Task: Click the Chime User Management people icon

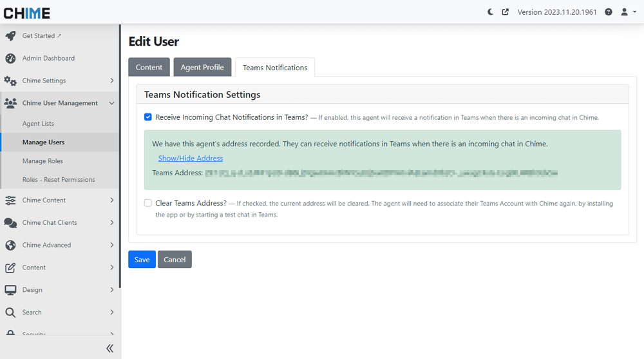Action: (11, 103)
